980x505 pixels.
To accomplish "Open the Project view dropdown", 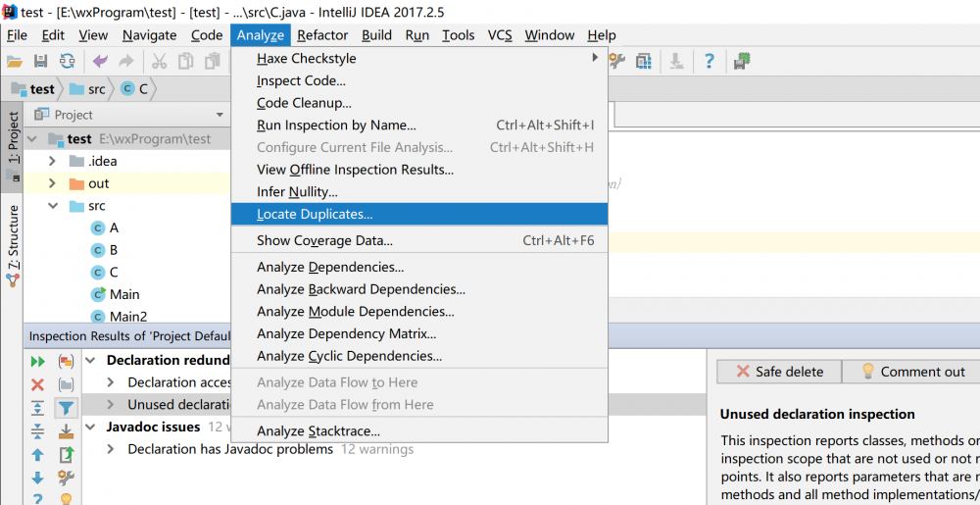I will 220,115.
